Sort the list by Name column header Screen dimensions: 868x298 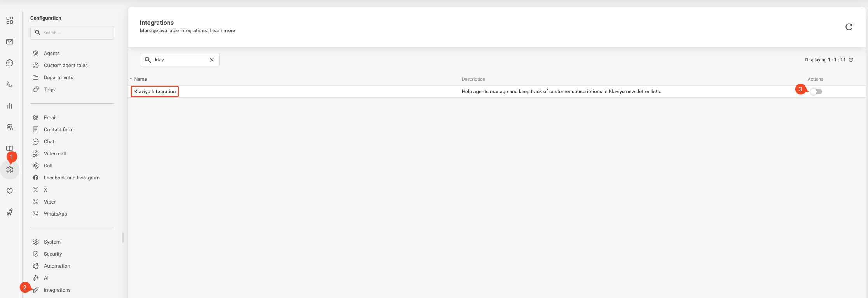140,79
